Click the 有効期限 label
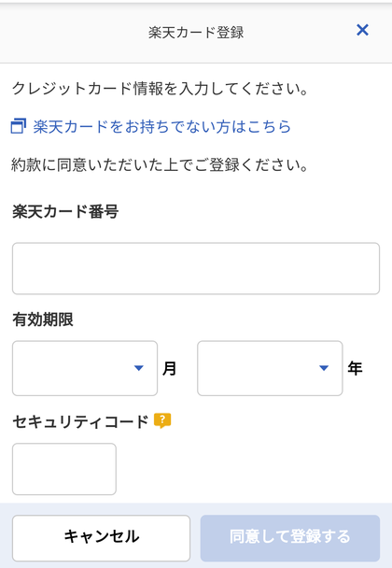392x568 pixels. [x=43, y=319]
